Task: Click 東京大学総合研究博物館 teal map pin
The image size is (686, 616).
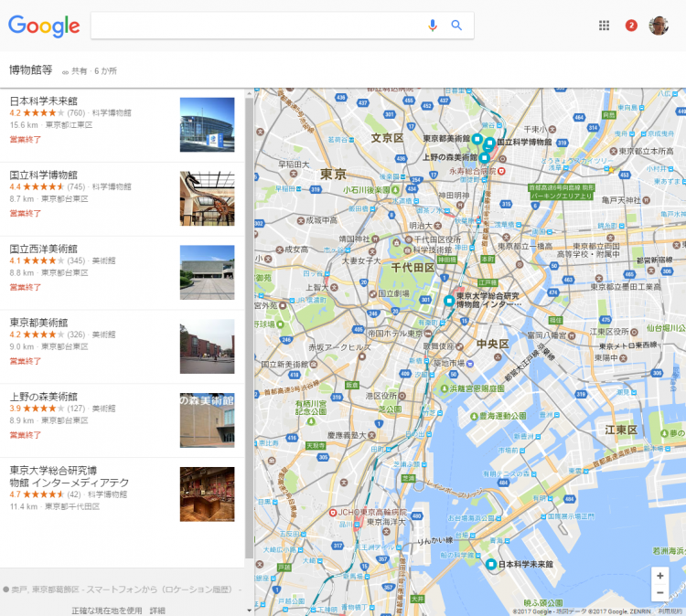Action: pos(449,301)
